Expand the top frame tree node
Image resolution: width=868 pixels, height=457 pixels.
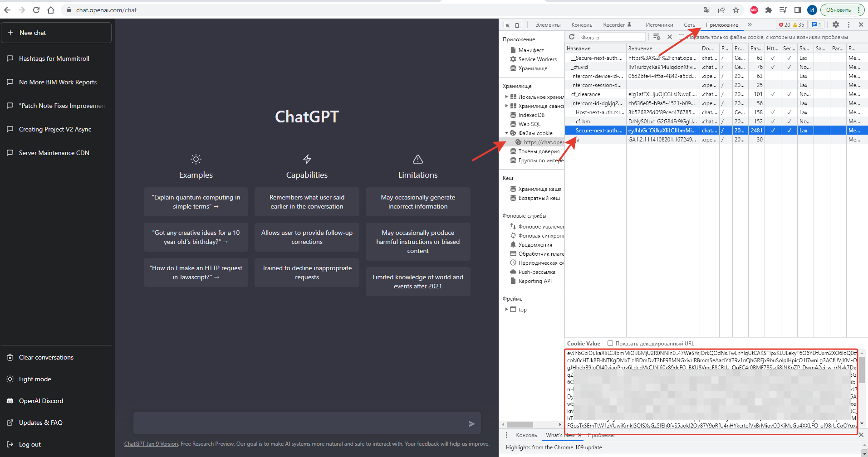click(507, 309)
